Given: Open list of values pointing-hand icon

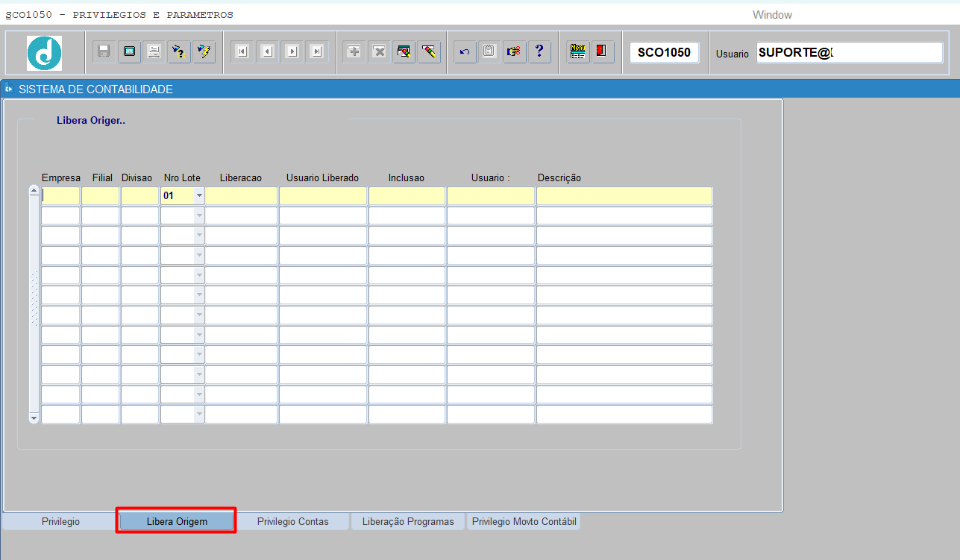Looking at the screenshot, I should coord(514,51).
